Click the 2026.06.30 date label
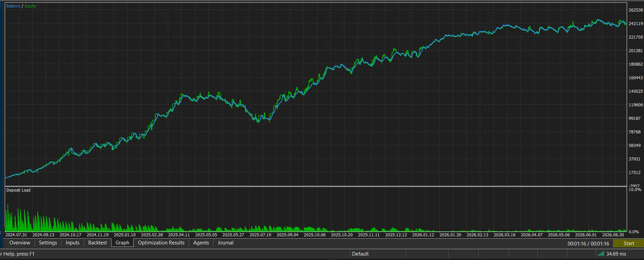Viewport: 644px width, 260px height. pos(613,235)
